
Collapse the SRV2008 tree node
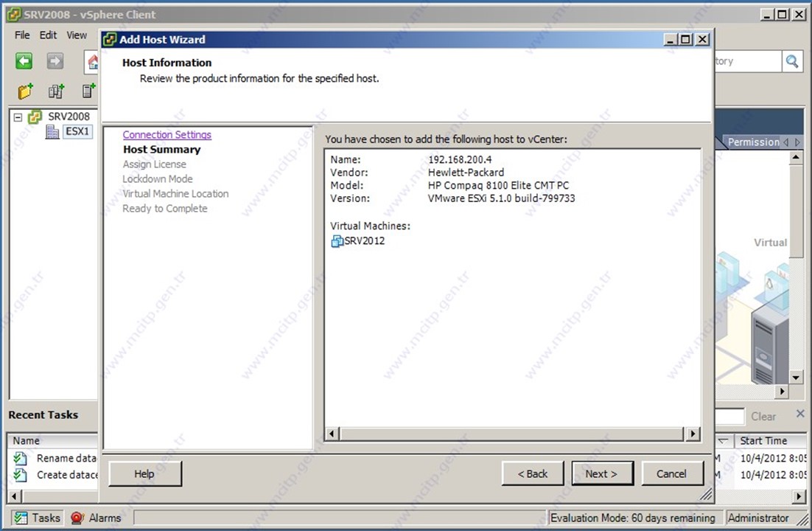(x=18, y=117)
